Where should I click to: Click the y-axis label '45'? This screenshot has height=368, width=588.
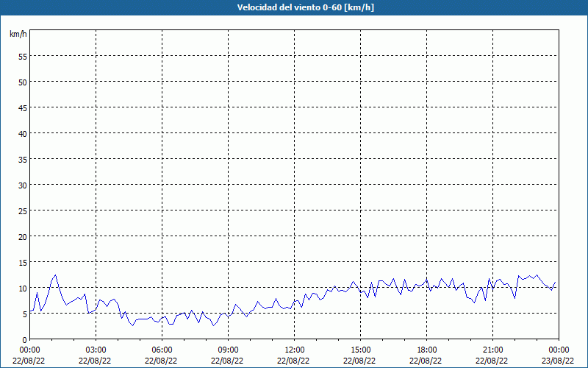23,108
